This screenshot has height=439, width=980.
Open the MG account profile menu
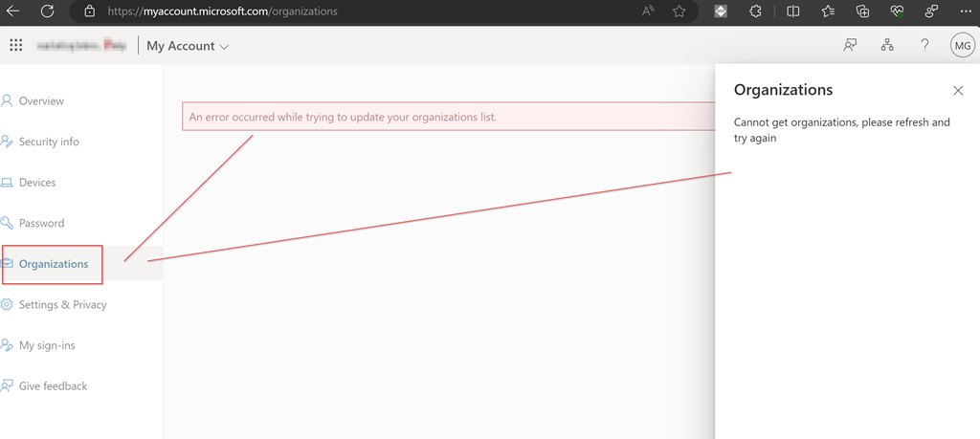tap(963, 46)
